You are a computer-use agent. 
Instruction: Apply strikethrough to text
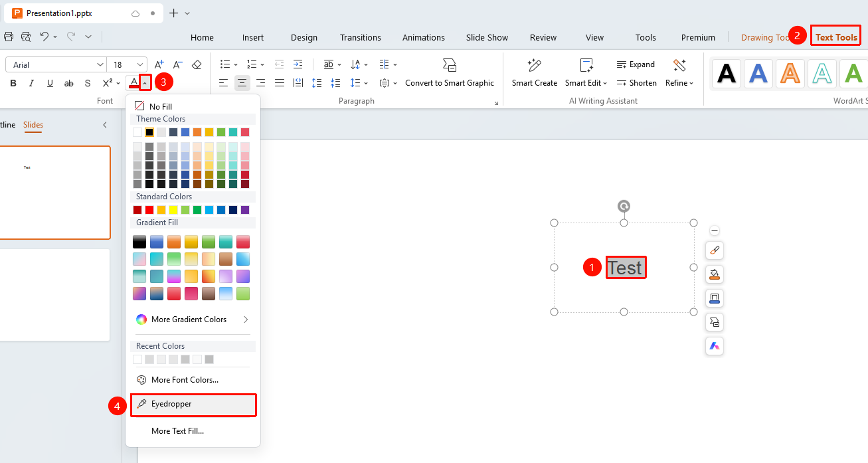pos(68,83)
